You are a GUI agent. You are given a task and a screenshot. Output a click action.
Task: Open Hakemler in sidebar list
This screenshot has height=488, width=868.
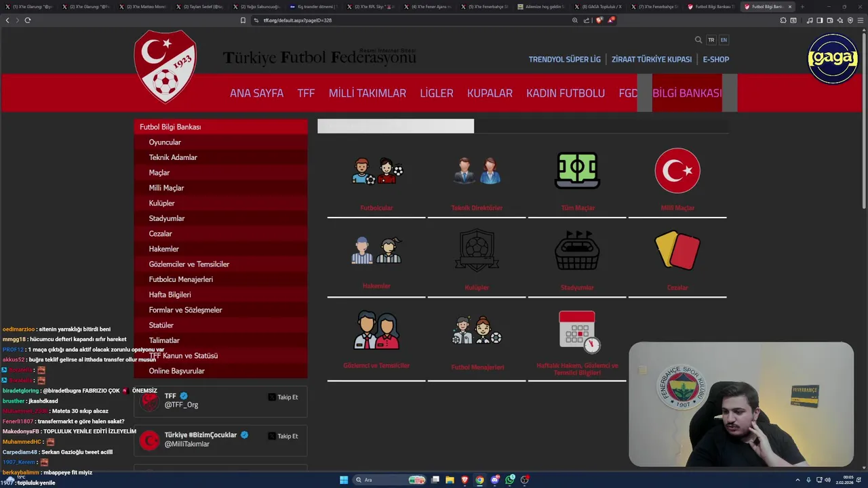tap(220, 249)
